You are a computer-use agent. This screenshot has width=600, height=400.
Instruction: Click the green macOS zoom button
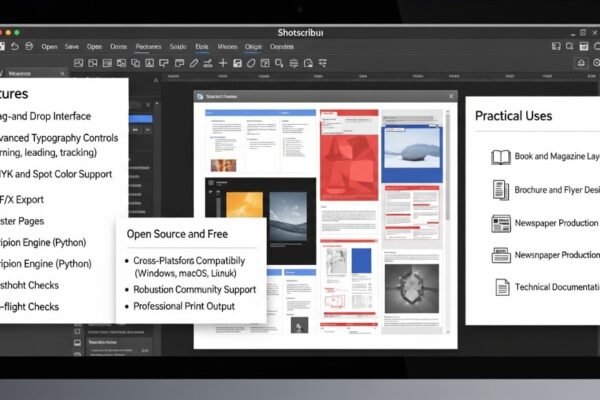(x=17, y=33)
